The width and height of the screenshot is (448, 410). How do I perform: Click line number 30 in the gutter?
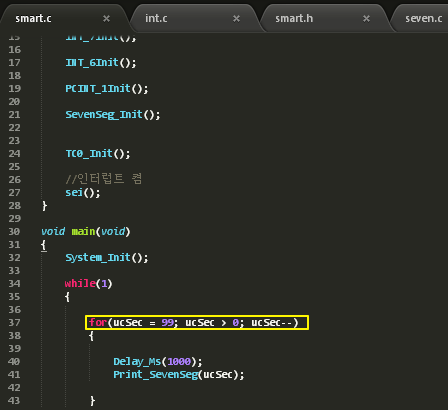tap(14, 231)
